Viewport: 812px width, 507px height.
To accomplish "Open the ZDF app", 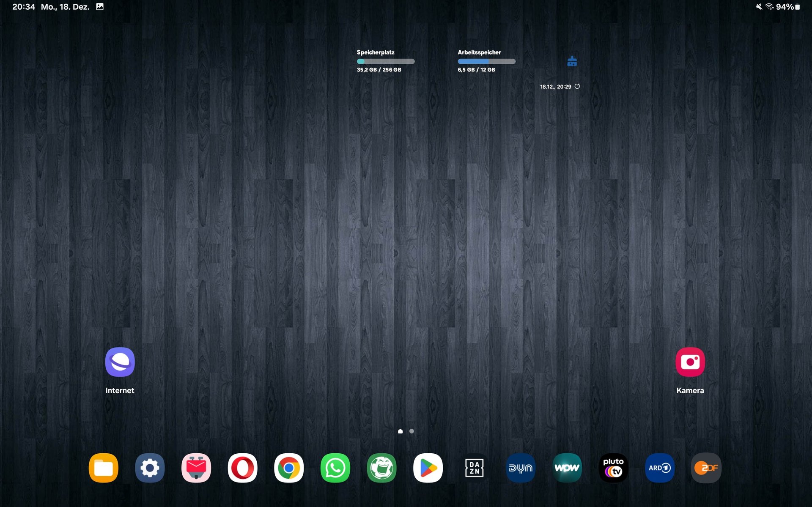I will pyautogui.click(x=706, y=468).
